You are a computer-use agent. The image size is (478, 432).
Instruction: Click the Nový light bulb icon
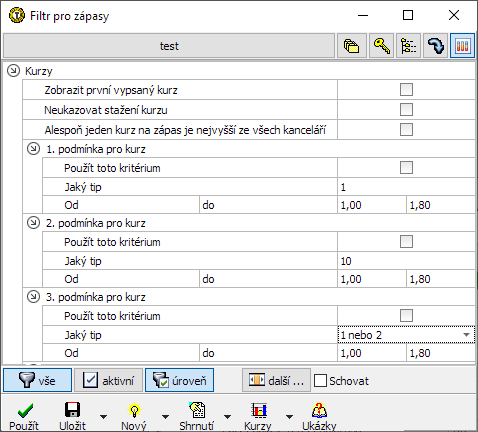tap(134, 410)
